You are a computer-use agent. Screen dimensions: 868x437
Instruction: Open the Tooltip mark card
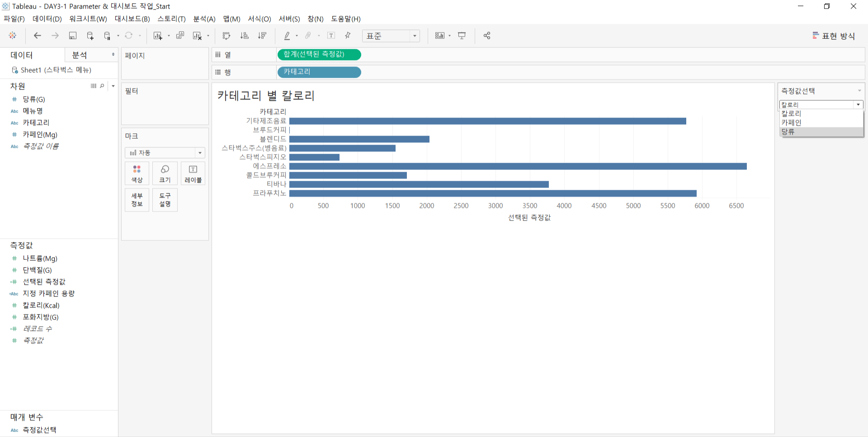[x=165, y=200]
